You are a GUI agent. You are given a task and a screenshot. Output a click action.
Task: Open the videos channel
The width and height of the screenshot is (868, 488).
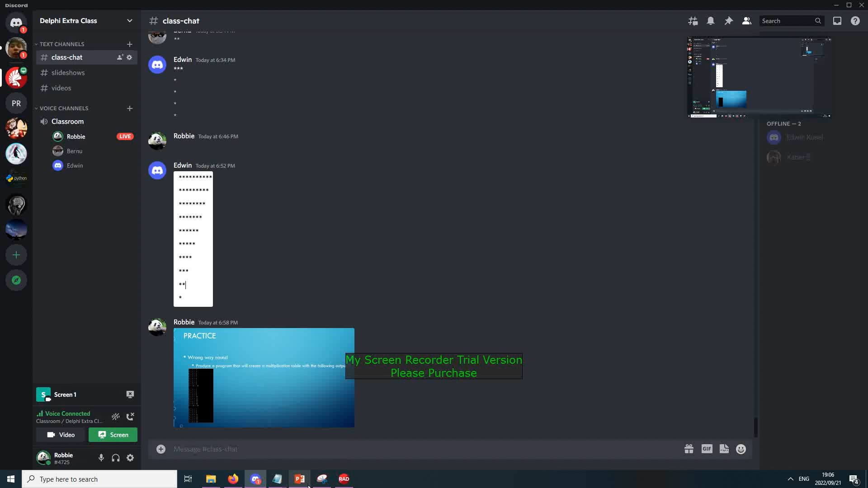86,88
